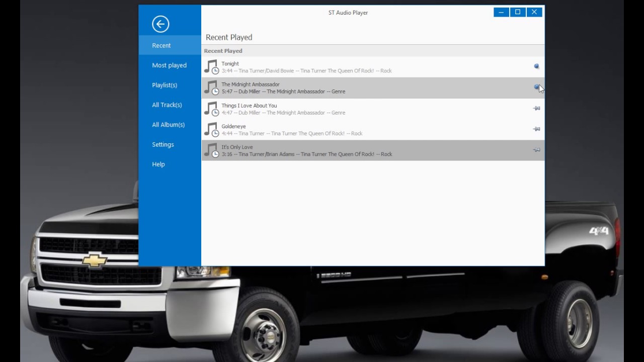Click the music note icon beside It's Only Love

pos(211,150)
